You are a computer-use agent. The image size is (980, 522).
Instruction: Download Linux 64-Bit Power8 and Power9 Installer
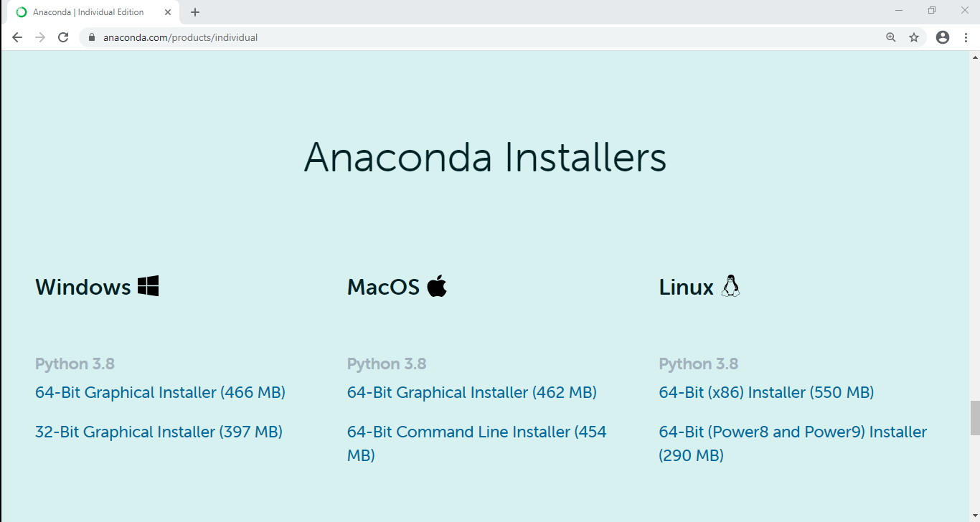click(793, 444)
